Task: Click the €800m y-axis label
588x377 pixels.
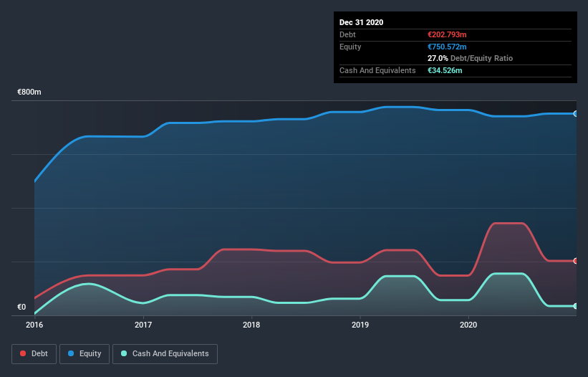Action: (29, 92)
